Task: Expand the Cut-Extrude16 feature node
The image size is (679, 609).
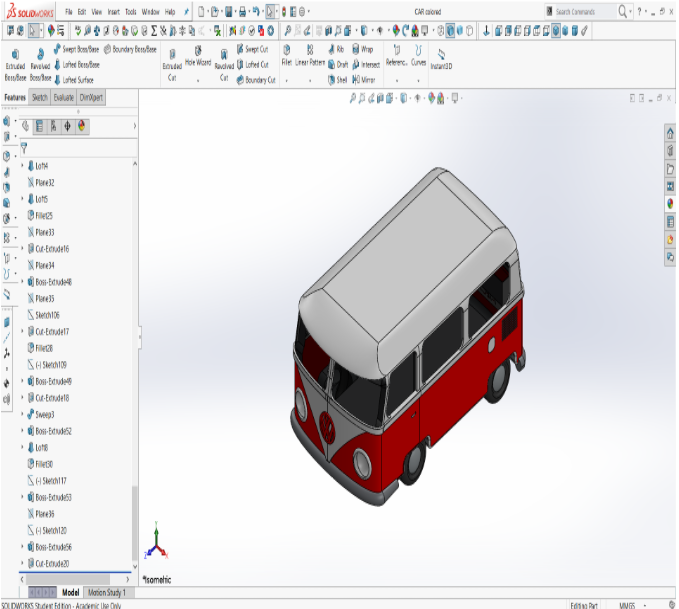Action: click(22, 248)
